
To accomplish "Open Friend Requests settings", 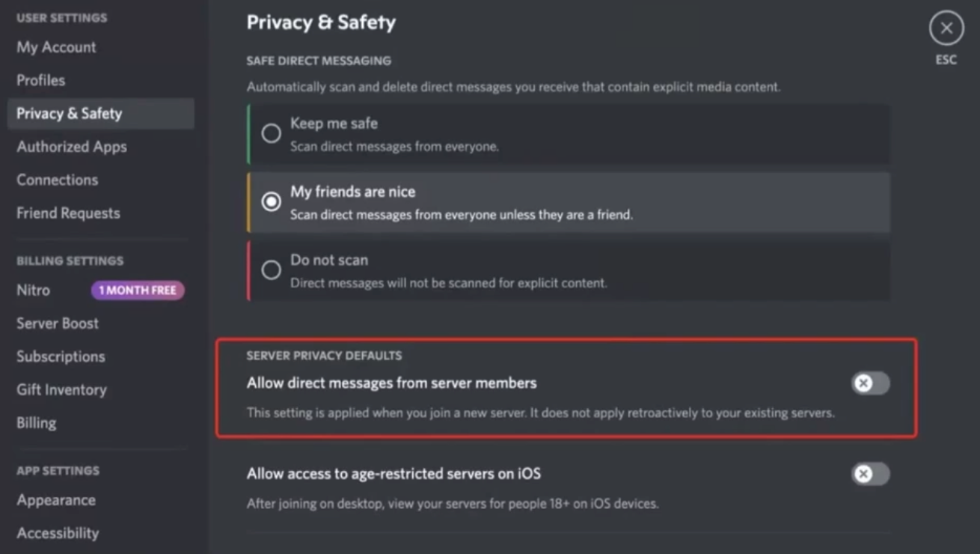I will coord(68,213).
